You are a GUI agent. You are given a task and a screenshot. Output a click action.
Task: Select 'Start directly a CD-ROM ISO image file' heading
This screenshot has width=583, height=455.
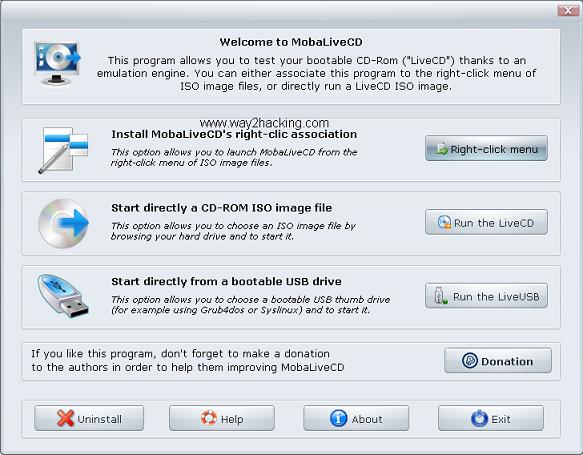point(222,208)
